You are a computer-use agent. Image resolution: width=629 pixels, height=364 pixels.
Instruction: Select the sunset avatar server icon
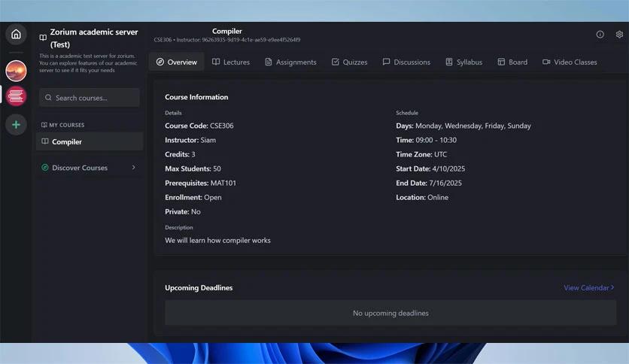coord(16,71)
